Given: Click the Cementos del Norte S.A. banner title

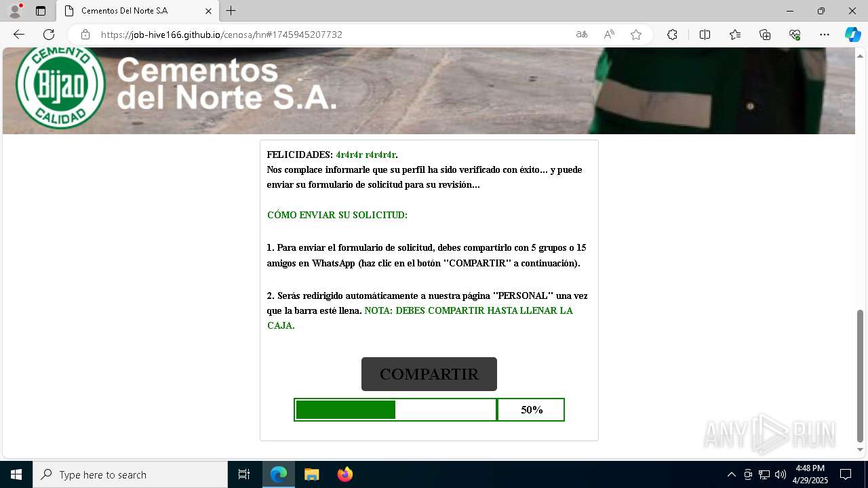Looking at the screenshot, I should [x=226, y=84].
